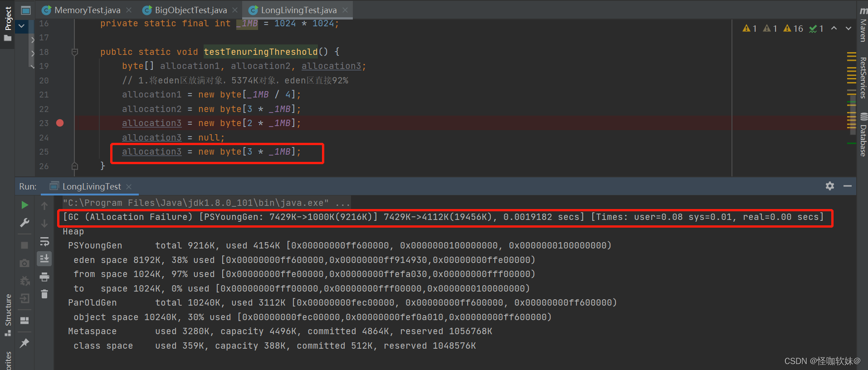Viewport: 868px width, 370px height.
Task: Click the typo check indicator
Action: click(816, 29)
